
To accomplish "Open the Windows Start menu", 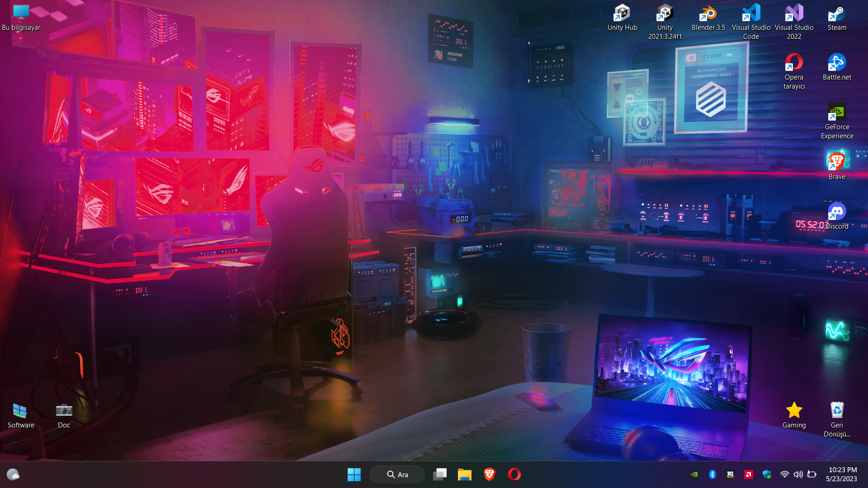I will point(354,474).
